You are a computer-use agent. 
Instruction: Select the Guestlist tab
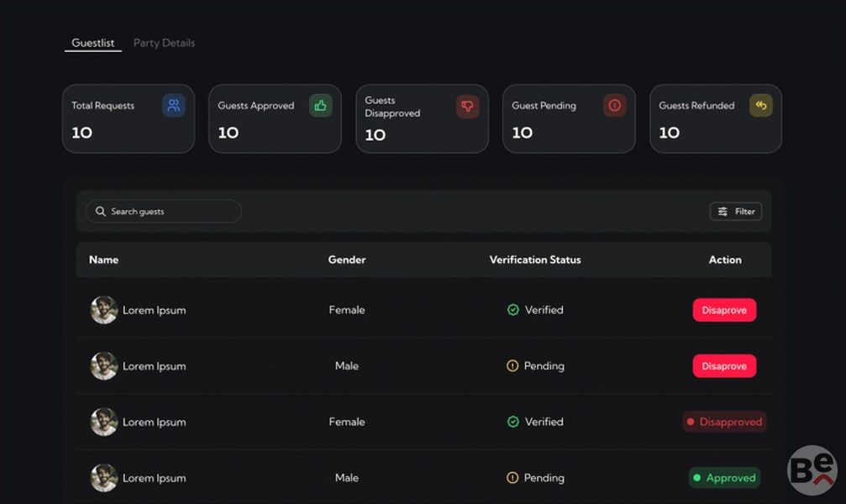(93, 43)
